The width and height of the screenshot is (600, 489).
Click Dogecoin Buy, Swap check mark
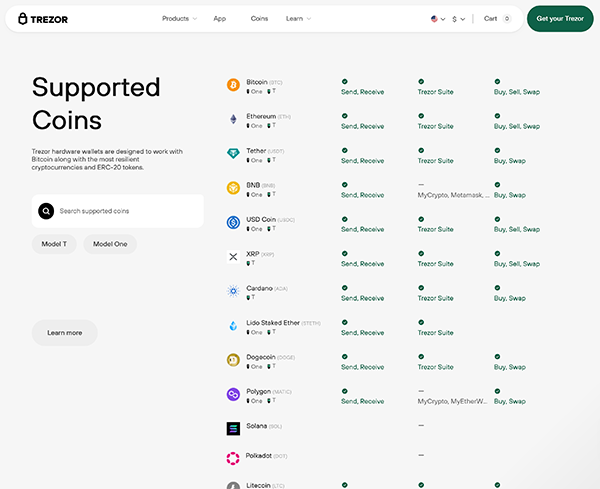coord(497,357)
